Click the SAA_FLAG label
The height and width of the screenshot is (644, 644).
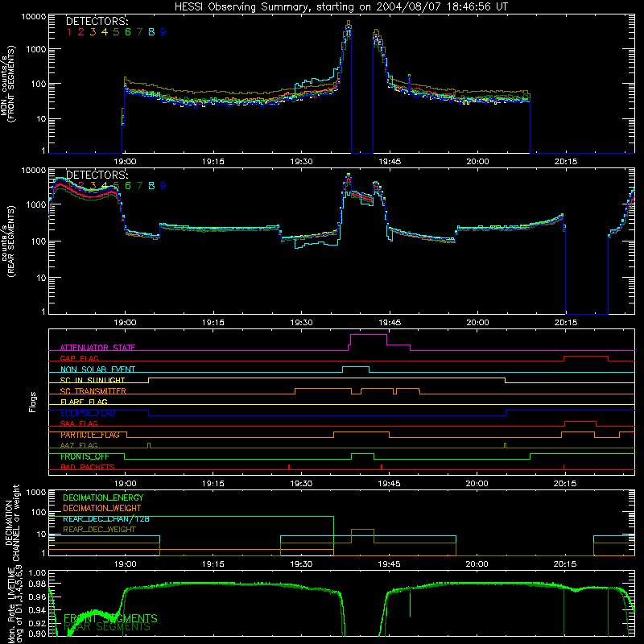(x=79, y=424)
